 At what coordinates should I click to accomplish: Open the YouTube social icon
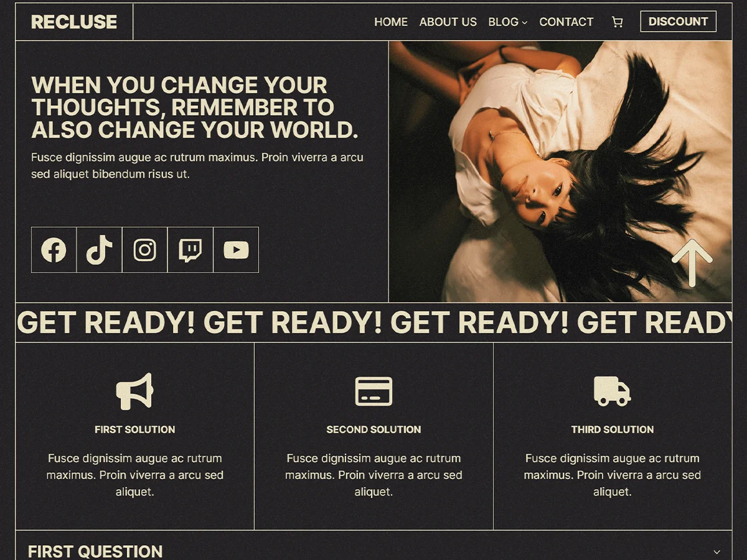pos(236,250)
